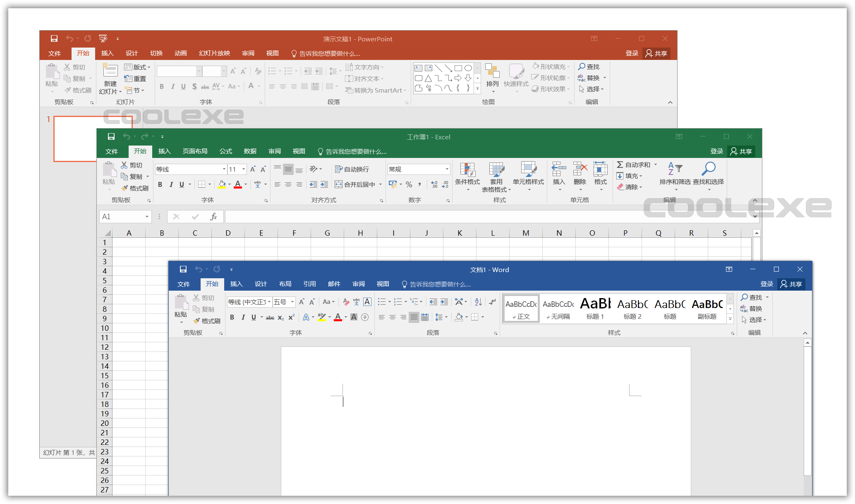Click PowerPoint start slideshow icon in title bar
Image resolution: width=855 pixels, height=504 pixels.
click(103, 38)
